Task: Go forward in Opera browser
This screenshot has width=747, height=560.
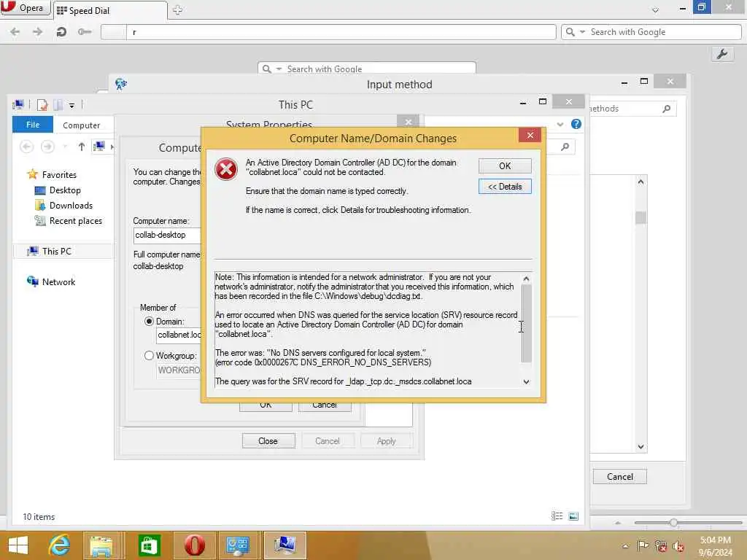Action: coord(38,32)
